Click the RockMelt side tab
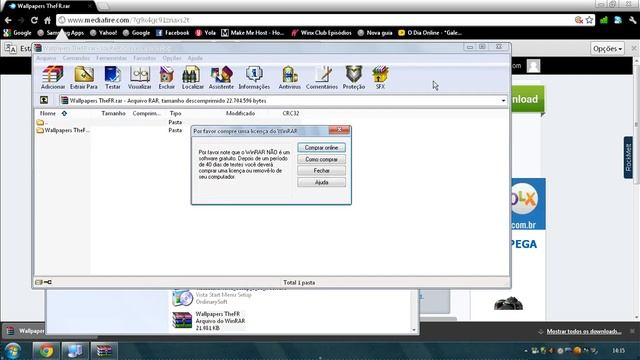 click(x=629, y=157)
